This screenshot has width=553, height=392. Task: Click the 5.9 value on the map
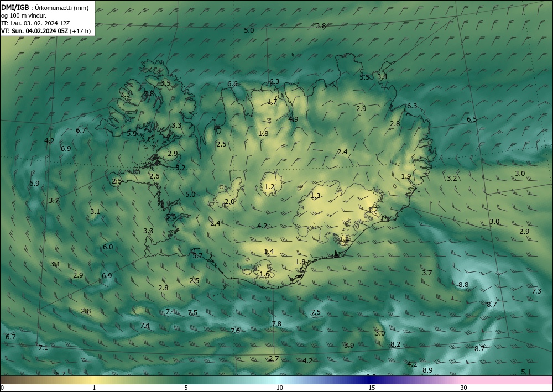(132, 134)
